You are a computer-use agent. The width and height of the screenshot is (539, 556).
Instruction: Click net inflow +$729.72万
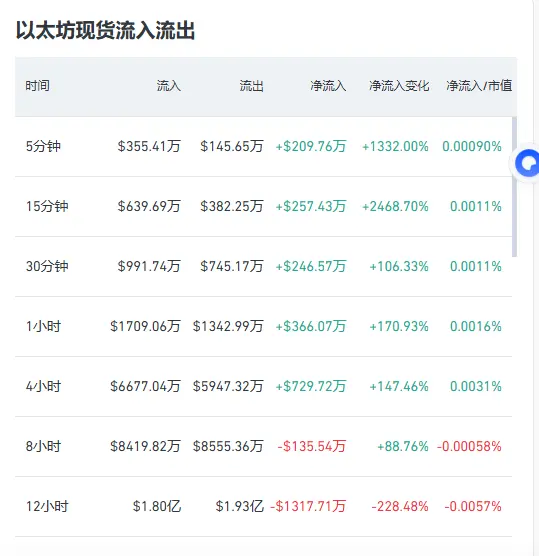click(x=311, y=386)
